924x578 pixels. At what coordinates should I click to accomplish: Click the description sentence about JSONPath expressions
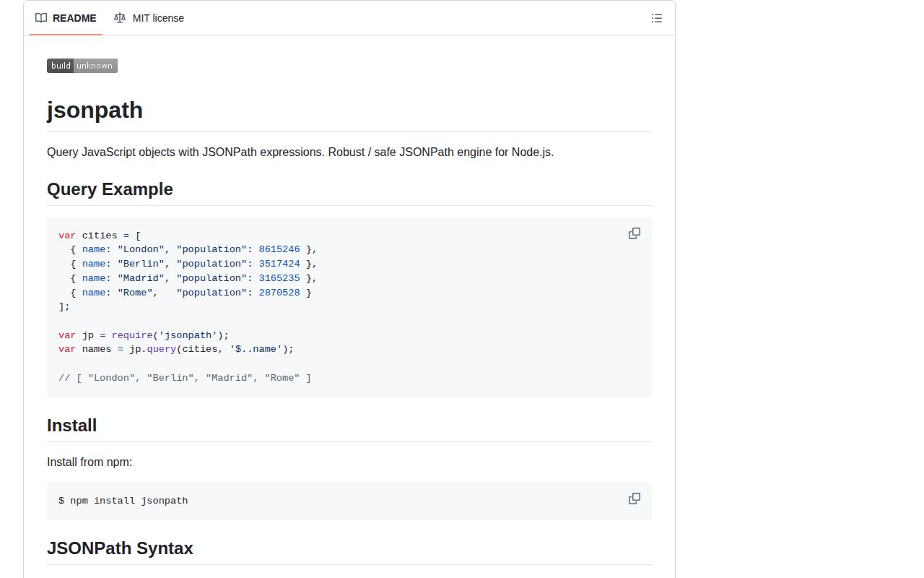tap(300, 152)
